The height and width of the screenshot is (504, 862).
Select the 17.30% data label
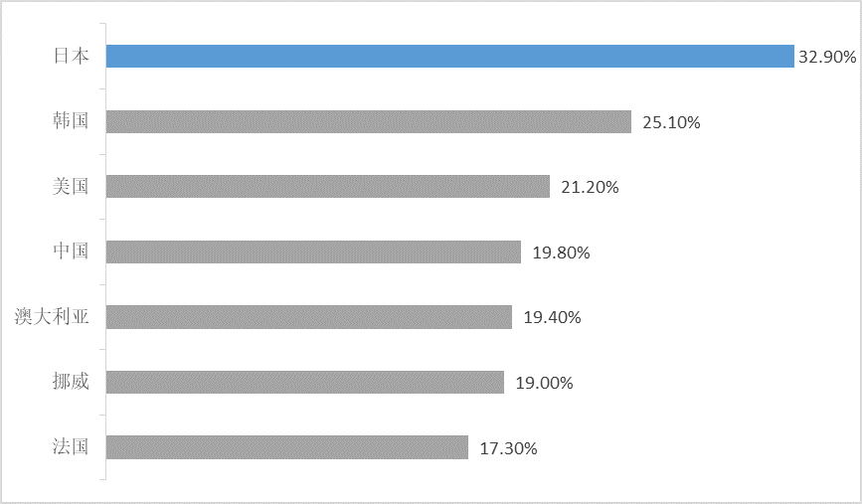point(508,448)
